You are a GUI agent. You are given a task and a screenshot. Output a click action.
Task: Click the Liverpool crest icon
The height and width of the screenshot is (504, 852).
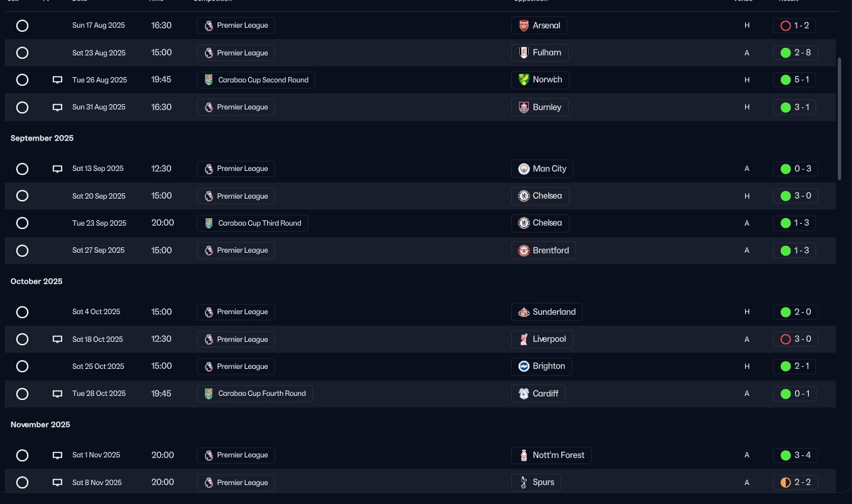[x=523, y=339]
